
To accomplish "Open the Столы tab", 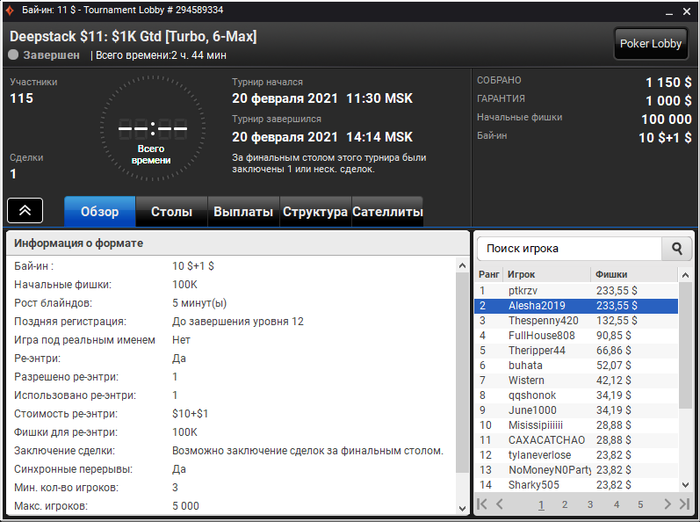I will (x=171, y=211).
